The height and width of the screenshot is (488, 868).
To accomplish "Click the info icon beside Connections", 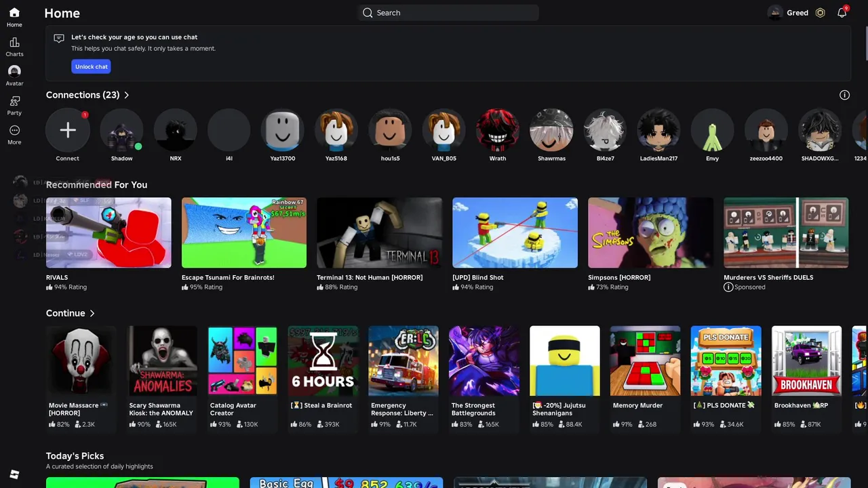I will tap(844, 95).
